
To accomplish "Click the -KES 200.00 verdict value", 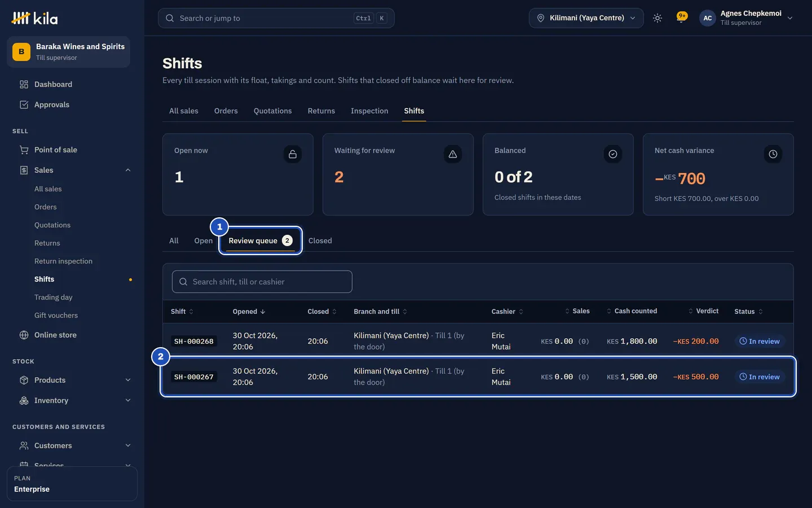I will pos(696,341).
